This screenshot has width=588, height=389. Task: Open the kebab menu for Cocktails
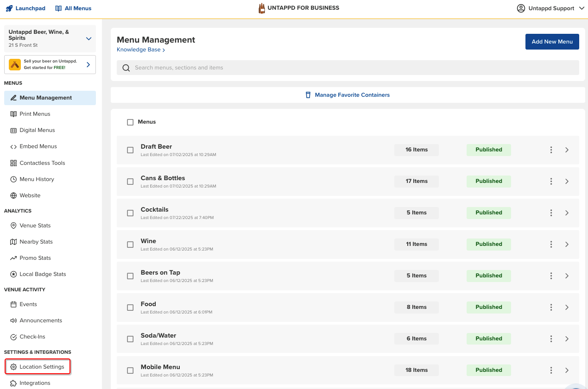[x=551, y=213]
